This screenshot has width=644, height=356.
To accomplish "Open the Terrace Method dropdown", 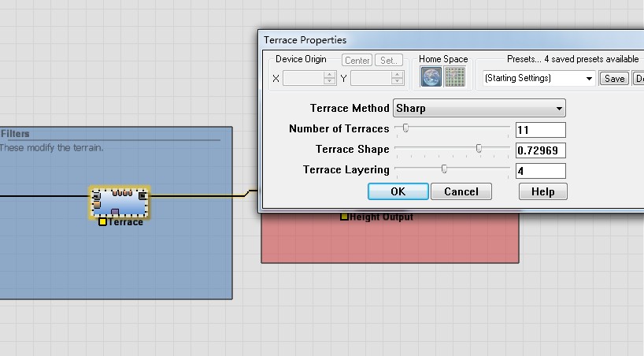I will click(x=479, y=108).
